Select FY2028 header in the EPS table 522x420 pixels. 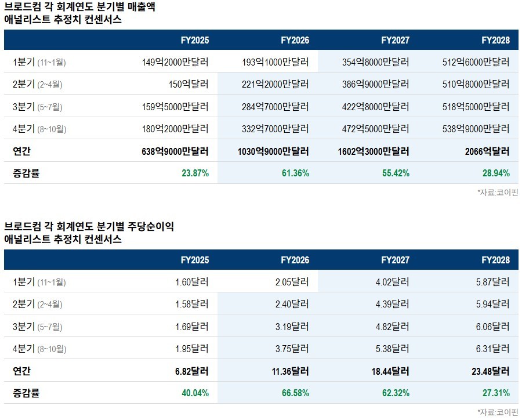click(x=495, y=260)
